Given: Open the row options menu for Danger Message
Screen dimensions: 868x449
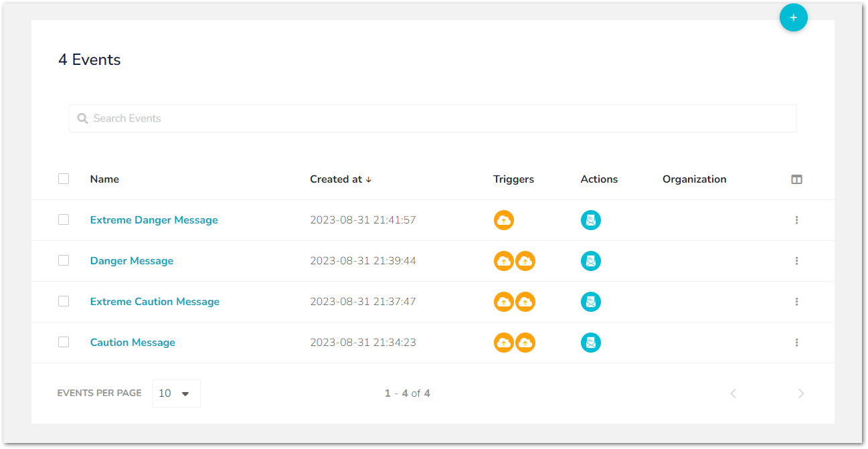Looking at the screenshot, I should pyautogui.click(x=796, y=260).
